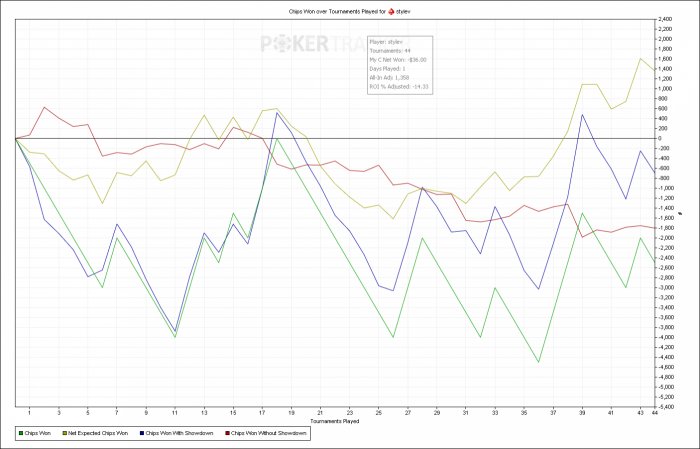This screenshot has height=449, width=700.
Task: Click the x-axis tick label 21
Action: [x=320, y=413]
